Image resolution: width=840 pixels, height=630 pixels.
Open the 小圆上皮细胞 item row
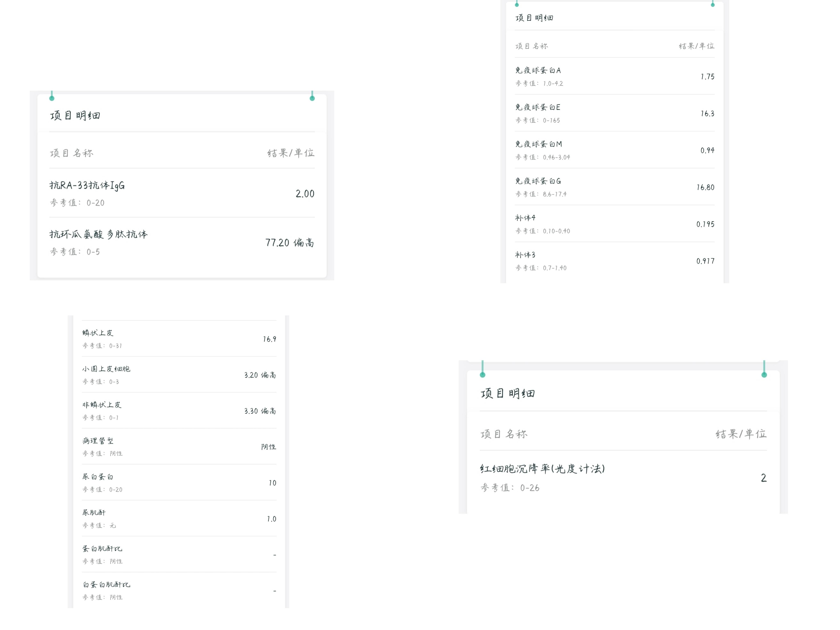pos(179,375)
